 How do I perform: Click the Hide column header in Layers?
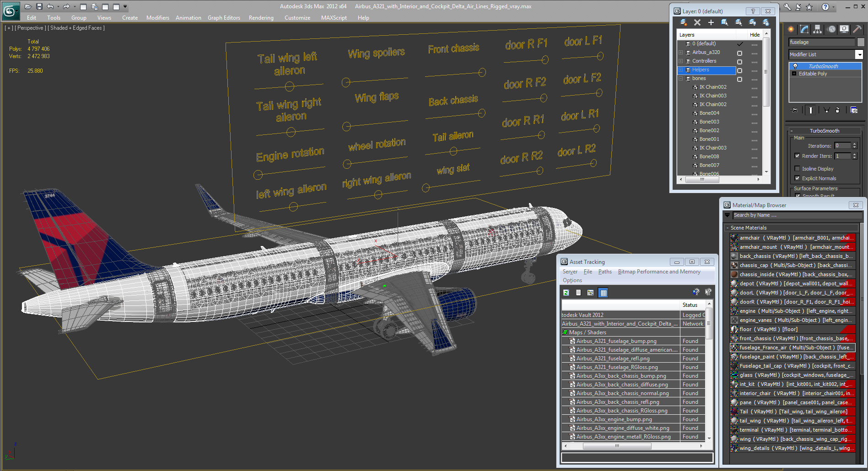(755, 35)
